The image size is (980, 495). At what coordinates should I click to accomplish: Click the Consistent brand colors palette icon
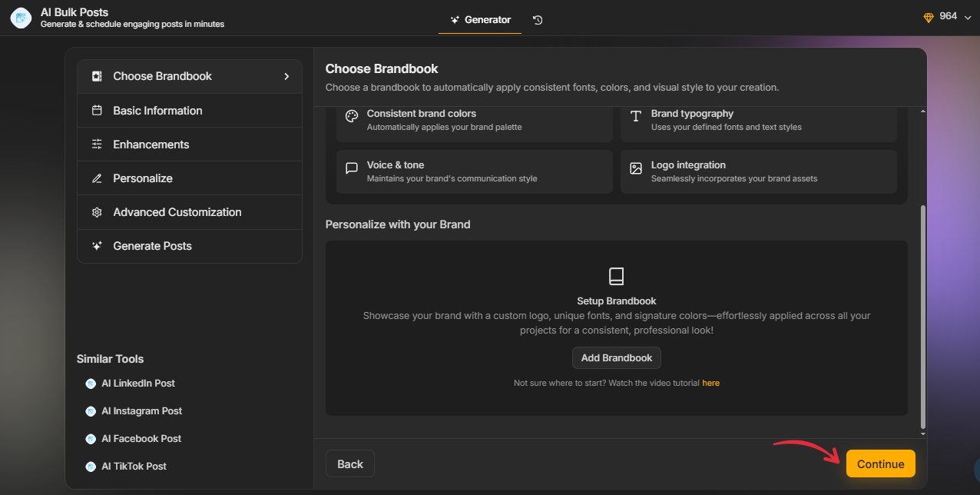coord(352,116)
